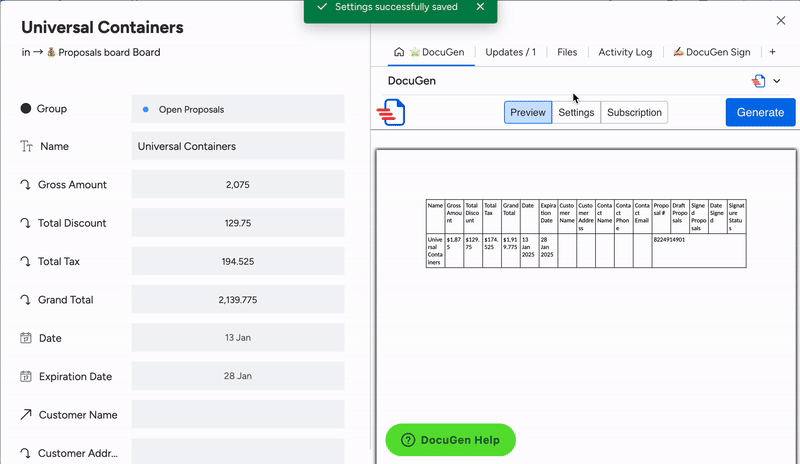Click the Gross Amount value 2,075
Viewport: 800px width, 464px height.
[238, 184]
